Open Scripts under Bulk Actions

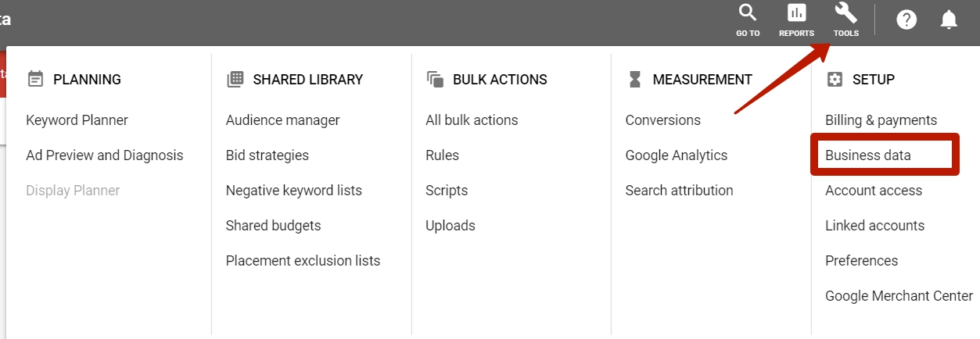click(x=447, y=191)
